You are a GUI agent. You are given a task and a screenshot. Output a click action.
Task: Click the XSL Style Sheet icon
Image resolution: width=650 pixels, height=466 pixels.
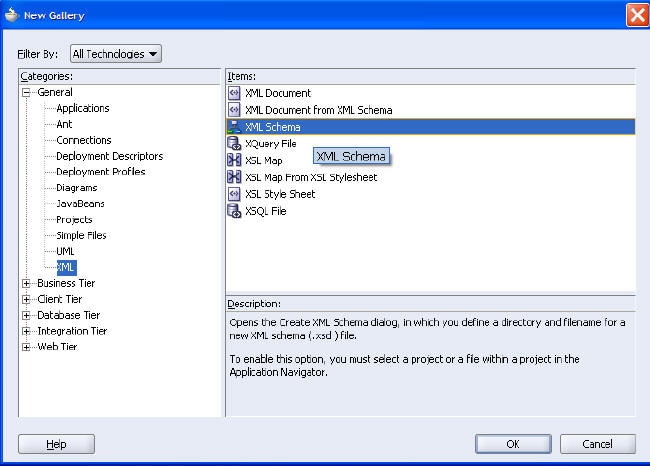click(x=234, y=194)
